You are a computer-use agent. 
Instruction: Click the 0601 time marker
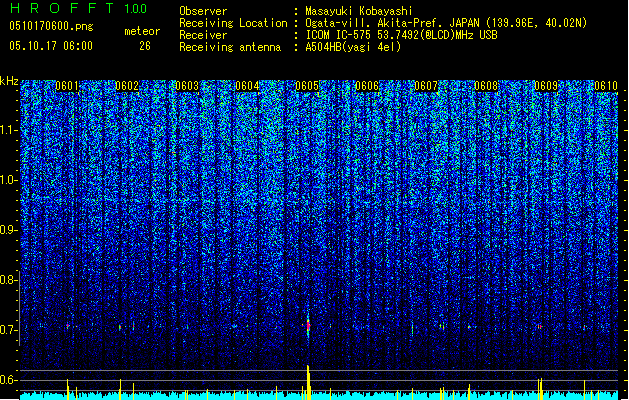pos(67,86)
